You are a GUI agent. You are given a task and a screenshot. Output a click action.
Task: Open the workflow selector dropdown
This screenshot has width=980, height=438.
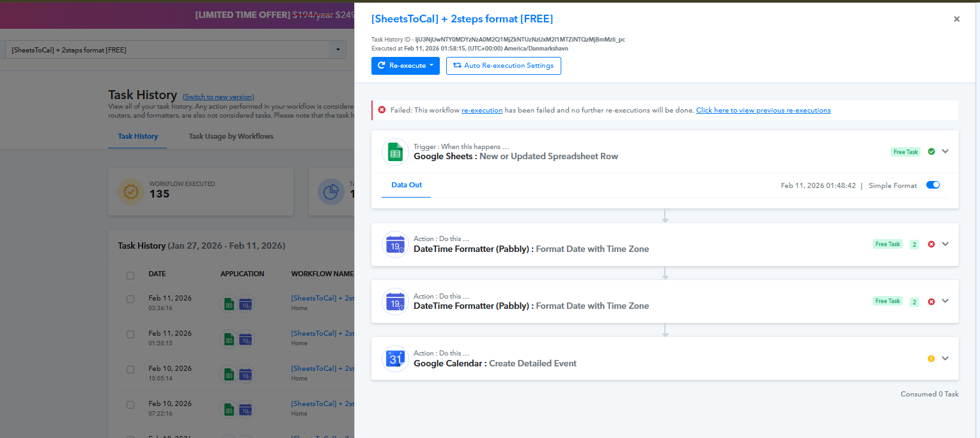(x=176, y=50)
